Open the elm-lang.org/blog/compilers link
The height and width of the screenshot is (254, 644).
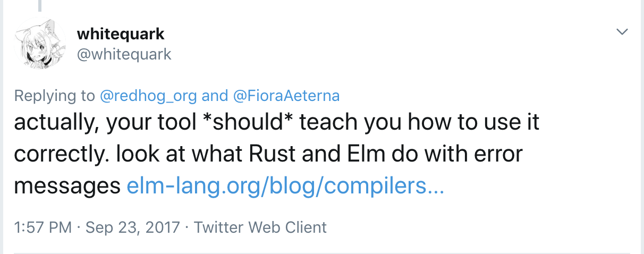285,186
